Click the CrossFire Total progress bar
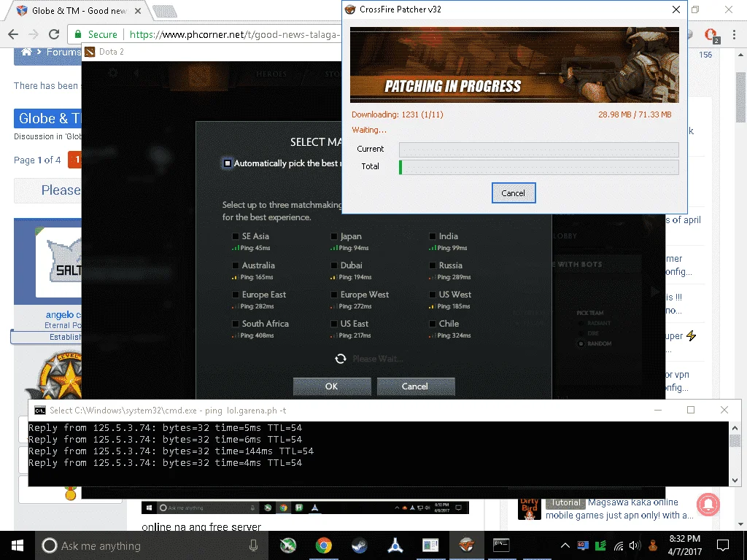Image resolution: width=747 pixels, height=560 pixels. (x=539, y=167)
